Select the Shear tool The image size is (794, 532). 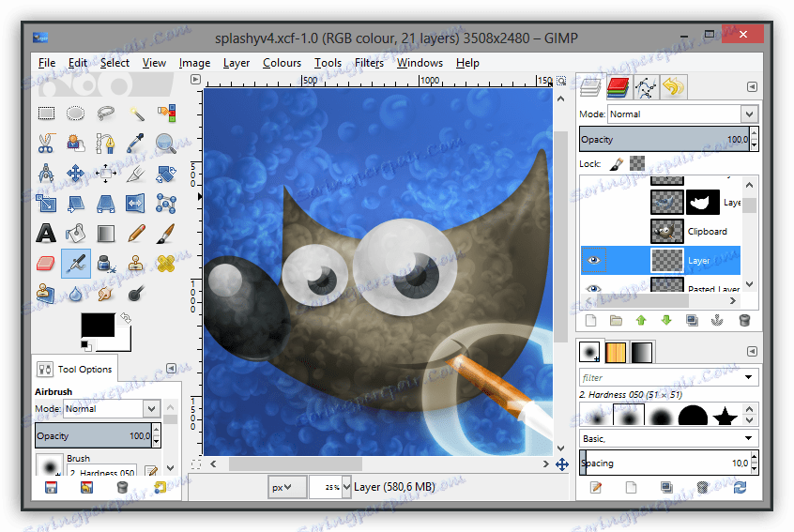[x=75, y=204]
